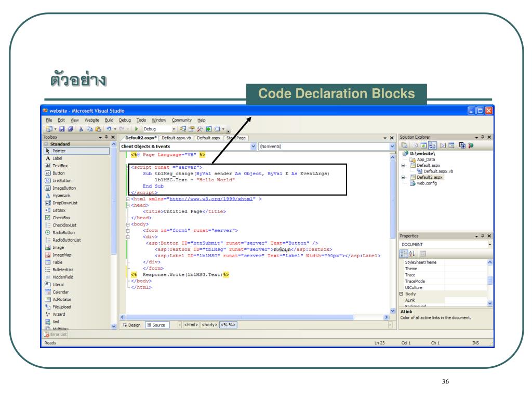532x399 pixels.
Task: Open the Error List tab
Action: pyautogui.click(x=56, y=335)
